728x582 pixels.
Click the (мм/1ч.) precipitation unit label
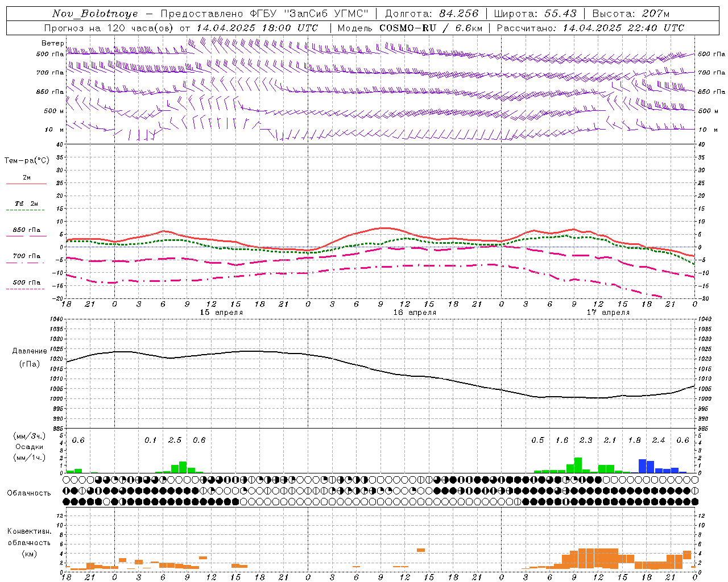29,457
